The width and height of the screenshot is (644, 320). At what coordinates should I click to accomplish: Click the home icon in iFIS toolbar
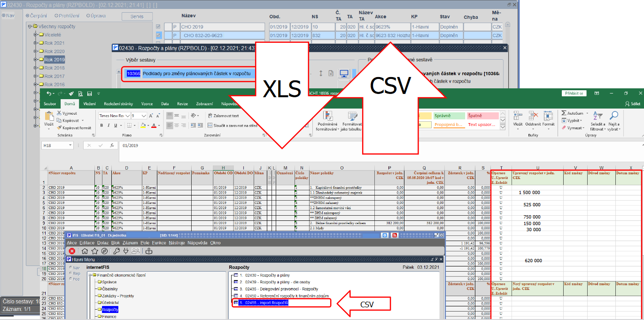(85, 251)
